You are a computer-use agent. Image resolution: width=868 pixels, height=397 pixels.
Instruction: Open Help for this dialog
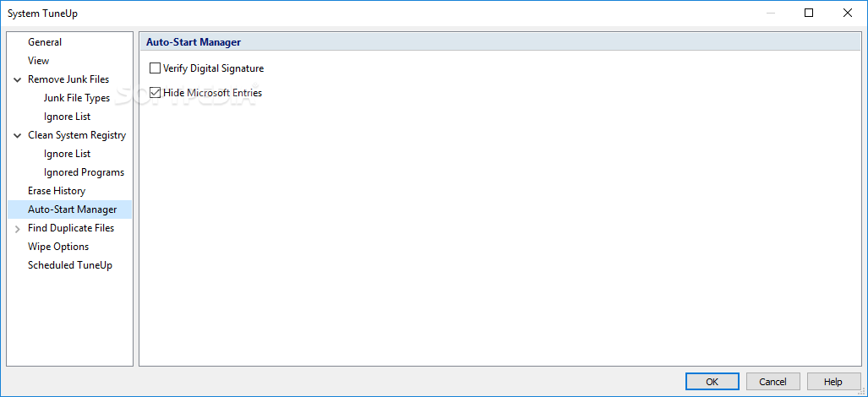click(833, 382)
